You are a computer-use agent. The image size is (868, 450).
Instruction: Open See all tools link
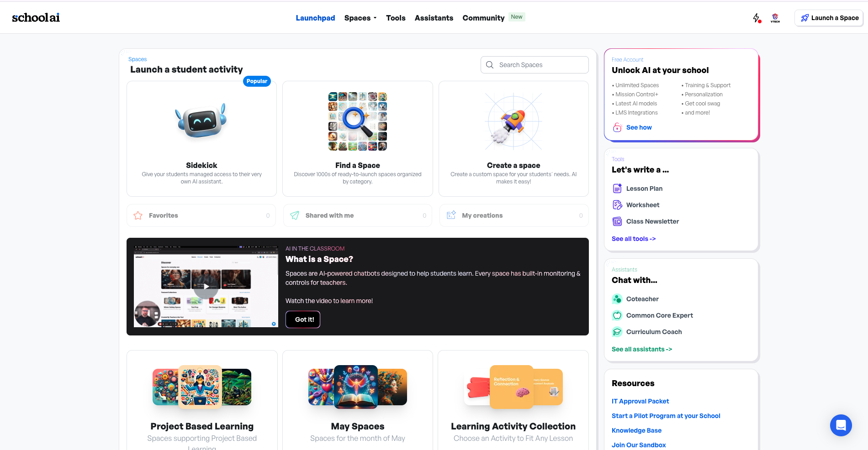(x=634, y=239)
